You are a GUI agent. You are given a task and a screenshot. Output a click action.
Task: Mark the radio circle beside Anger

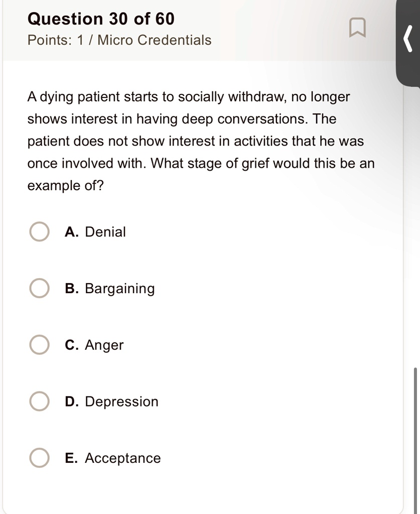point(39,345)
